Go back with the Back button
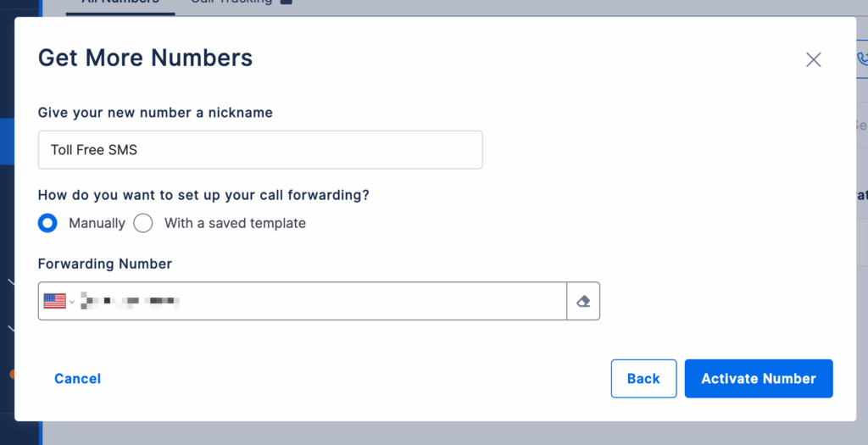This screenshot has width=868, height=445. click(643, 379)
